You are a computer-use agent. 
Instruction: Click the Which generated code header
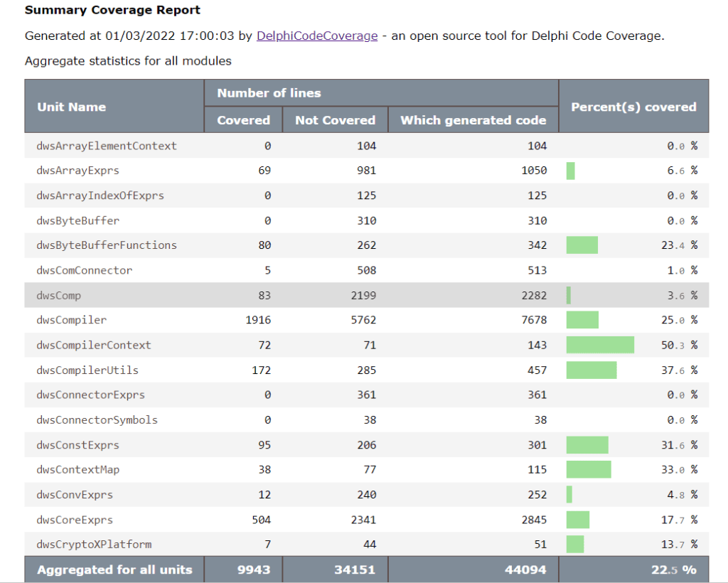pos(473,120)
